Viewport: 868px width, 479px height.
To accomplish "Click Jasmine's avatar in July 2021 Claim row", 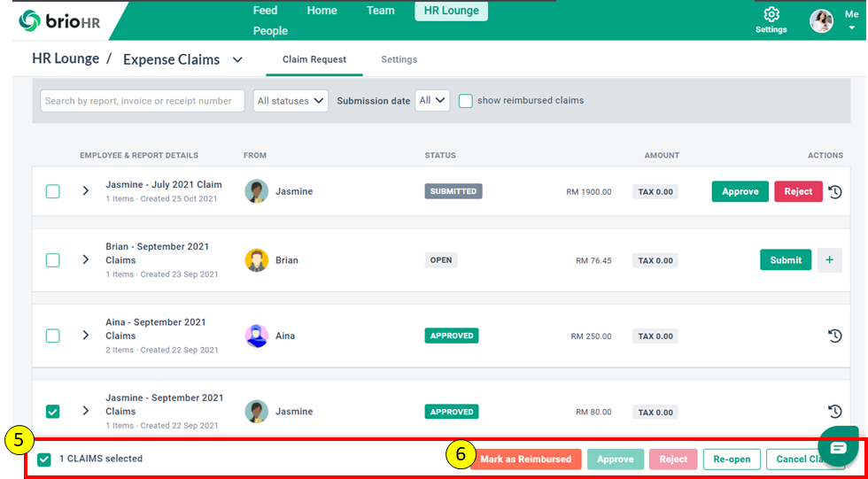I will (x=256, y=191).
